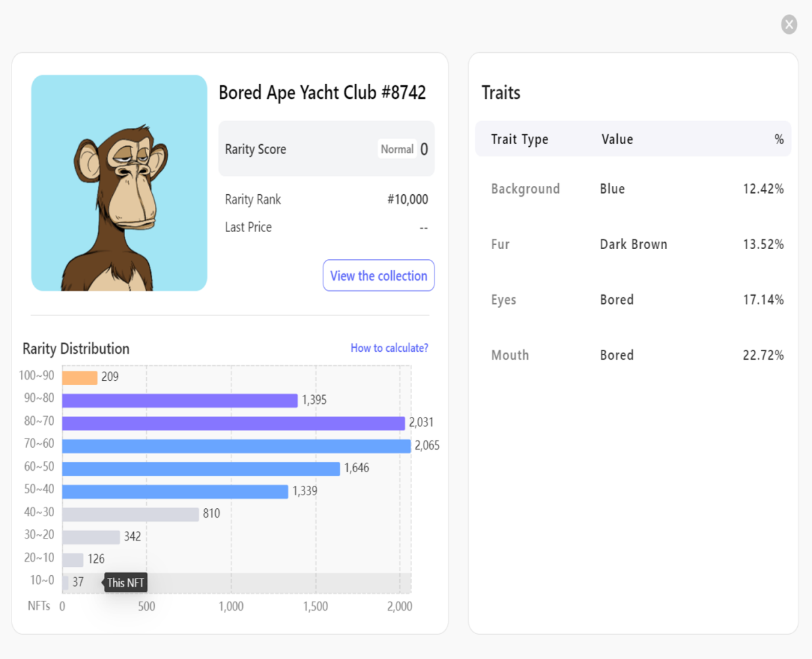
Task: Click the % column header
Action: (779, 139)
